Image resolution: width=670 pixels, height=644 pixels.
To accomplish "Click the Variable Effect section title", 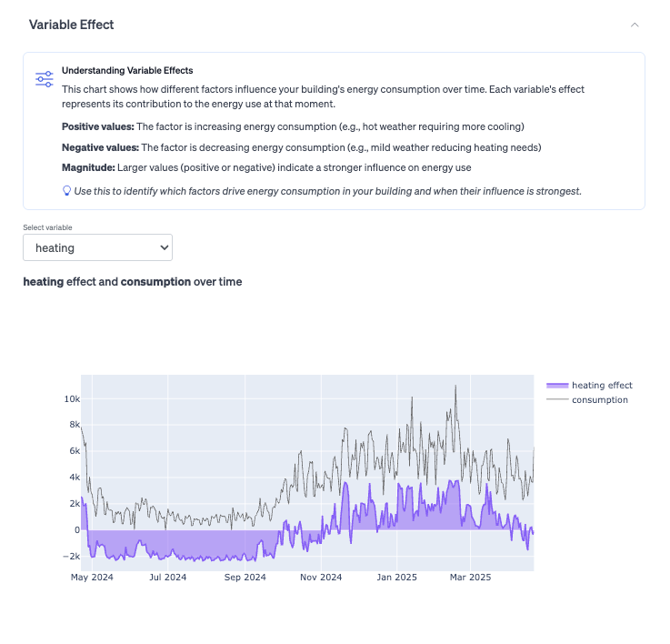I will coord(72,25).
